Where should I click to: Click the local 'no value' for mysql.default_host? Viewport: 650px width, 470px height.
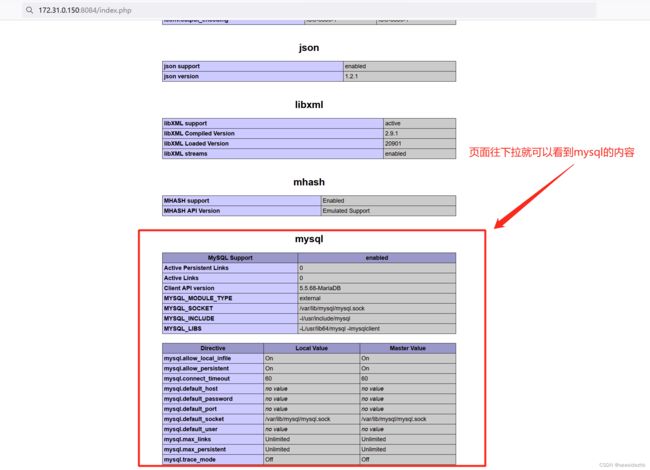312,389
